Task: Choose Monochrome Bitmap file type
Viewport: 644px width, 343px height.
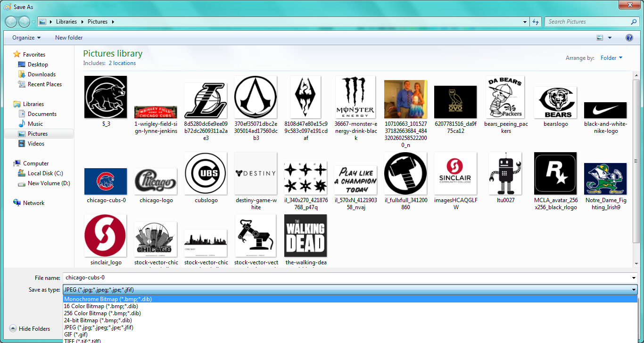Action: point(350,299)
